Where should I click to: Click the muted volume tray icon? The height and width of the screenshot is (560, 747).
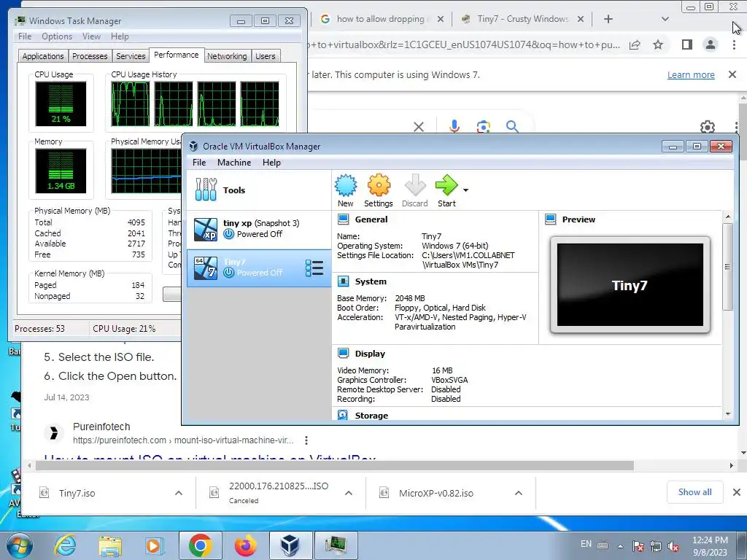[673, 546]
